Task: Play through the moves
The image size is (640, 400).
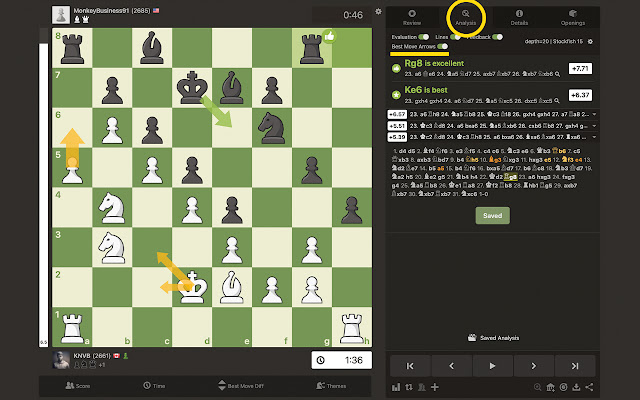Action: 493,366
